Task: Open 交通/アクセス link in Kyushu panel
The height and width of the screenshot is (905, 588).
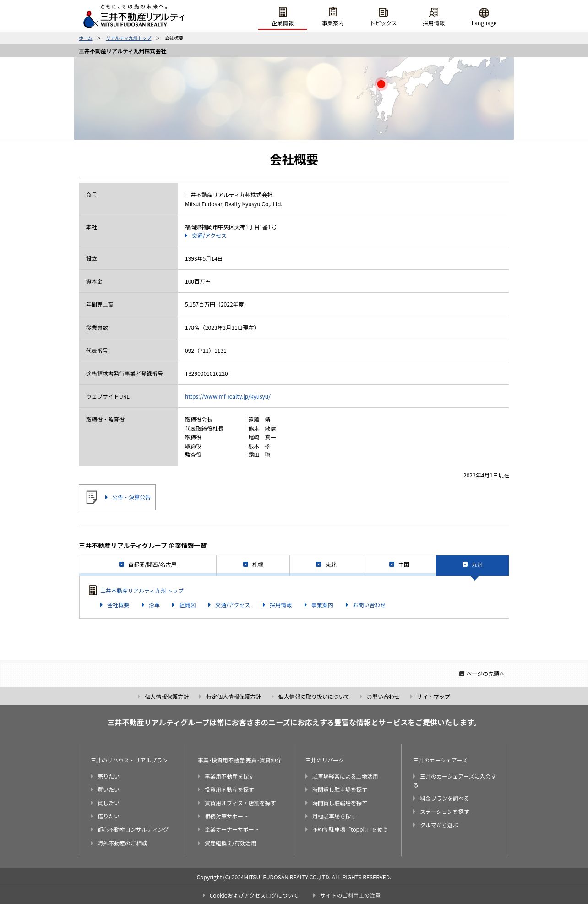Action: pyautogui.click(x=233, y=605)
